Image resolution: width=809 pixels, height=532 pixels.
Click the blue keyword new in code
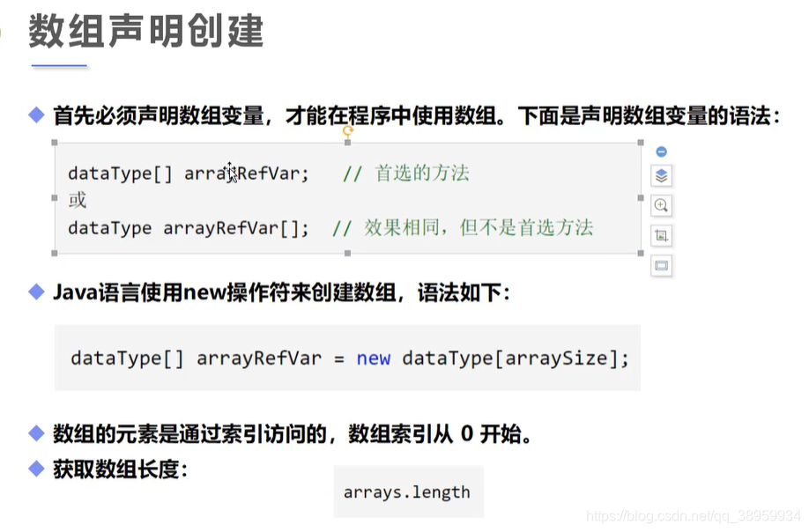[373, 358]
